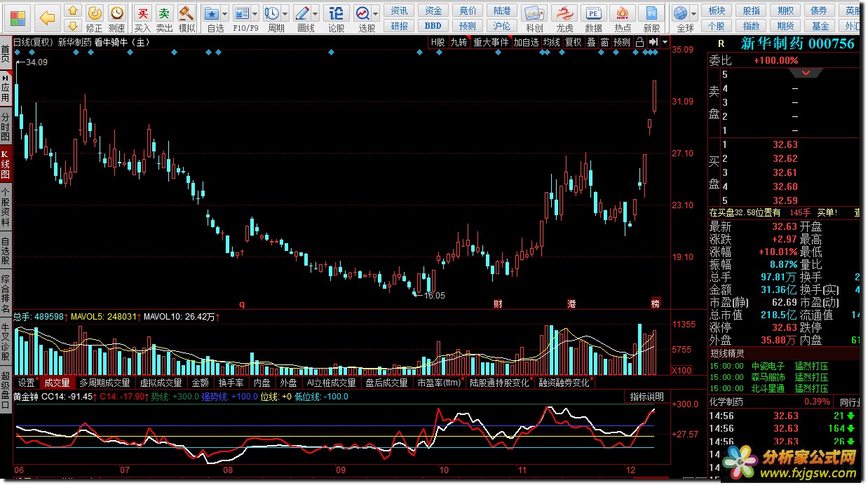Viewport: 868px width, 485px height.
Task: Click the 期货 futures button
Action: pos(785,26)
